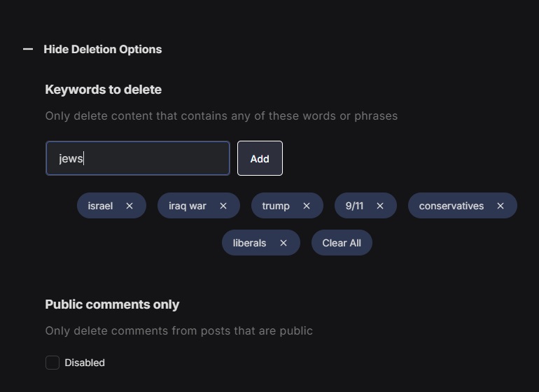Delete the trump keyword via X icon

coord(307,206)
